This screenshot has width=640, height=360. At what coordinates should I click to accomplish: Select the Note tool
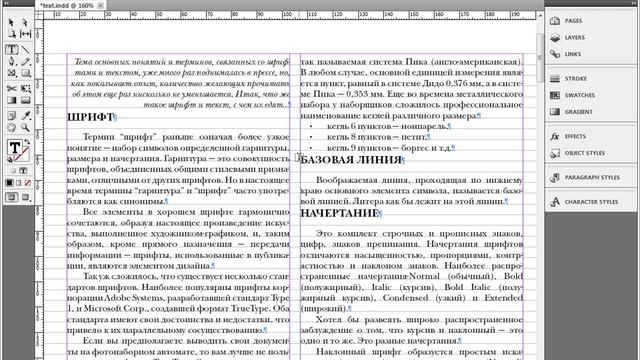click(11, 116)
